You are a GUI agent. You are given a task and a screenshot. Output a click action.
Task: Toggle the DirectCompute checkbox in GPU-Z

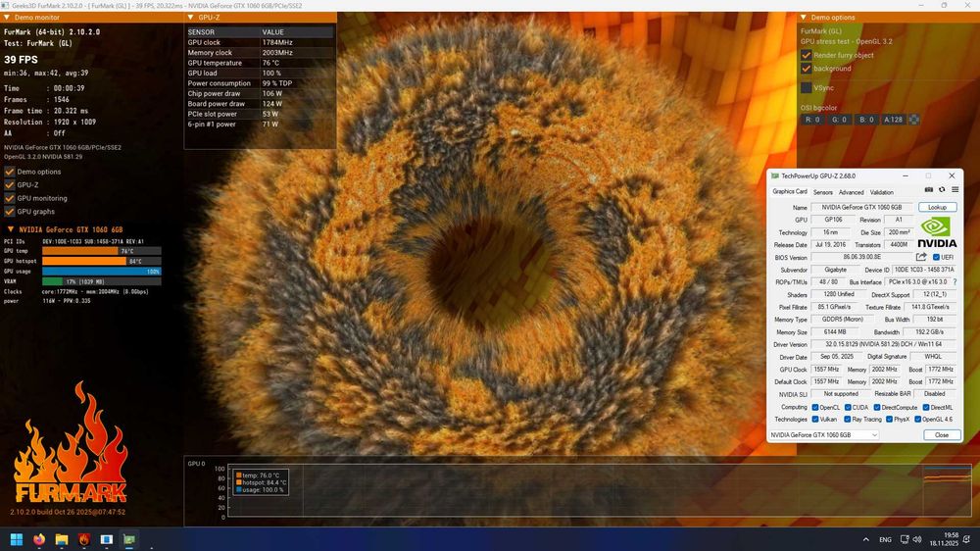(877, 407)
